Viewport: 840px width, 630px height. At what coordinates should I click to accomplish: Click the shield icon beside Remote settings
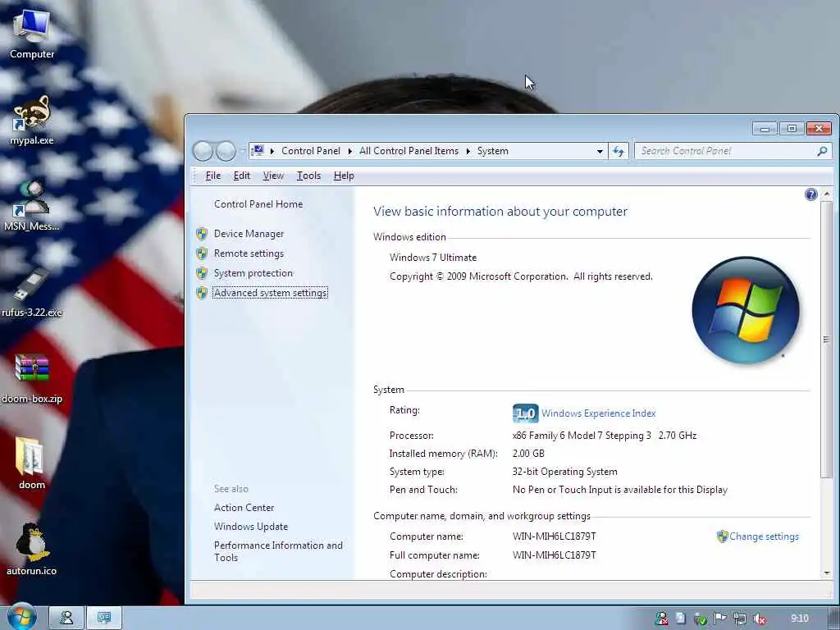[x=202, y=253]
